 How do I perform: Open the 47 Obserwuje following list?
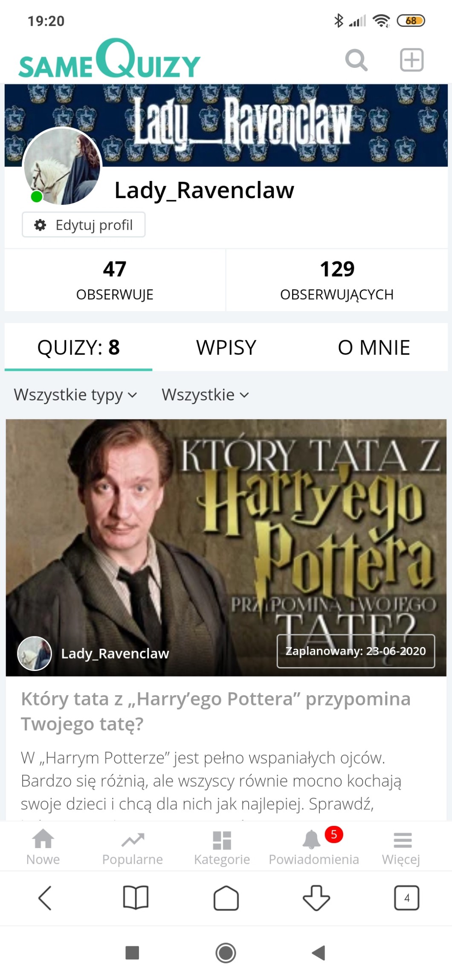click(115, 280)
